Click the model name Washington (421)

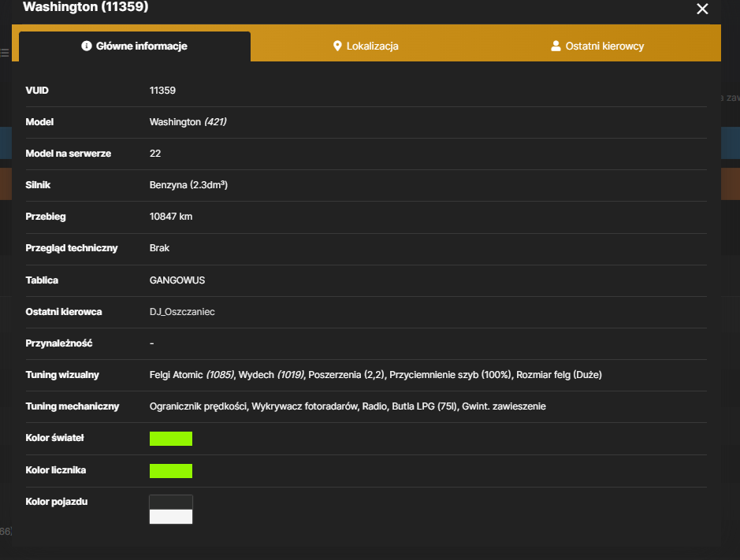coord(188,122)
